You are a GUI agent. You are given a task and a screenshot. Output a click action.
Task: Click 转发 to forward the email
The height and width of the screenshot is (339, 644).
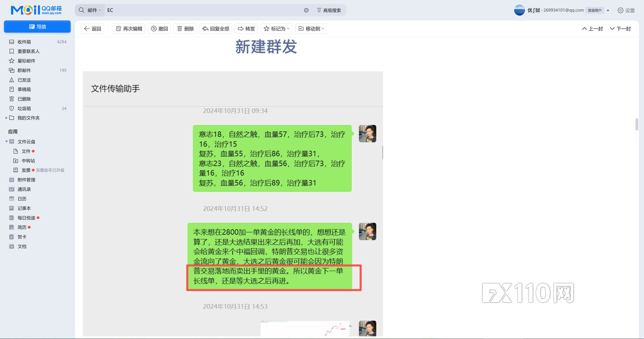click(246, 29)
